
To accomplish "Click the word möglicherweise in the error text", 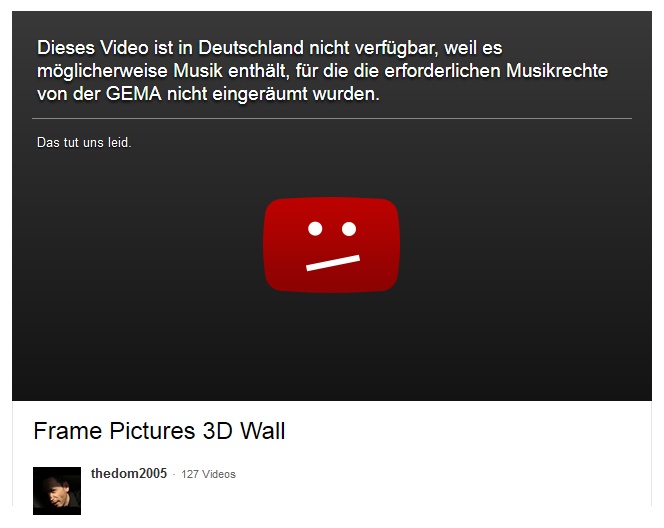I will (x=102, y=72).
